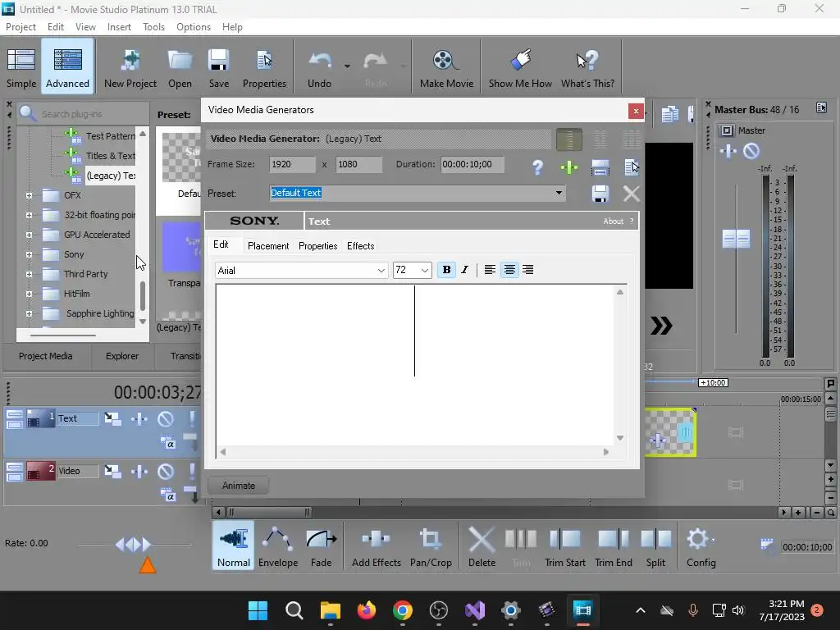The image size is (840, 630).
Task: Close the Video Media Generators dialog
Action: [636, 111]
